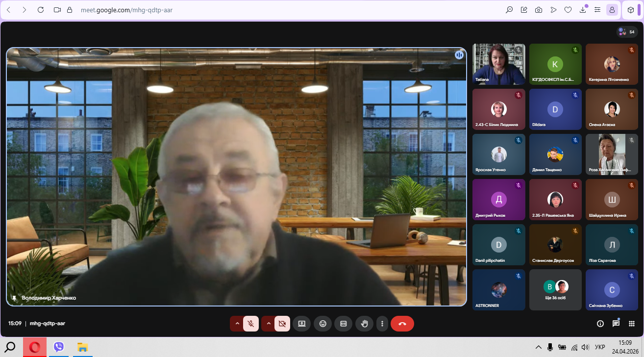
Task: Click the snapshot camera icon in browser toolbar
Action: (x=539, y=10)
